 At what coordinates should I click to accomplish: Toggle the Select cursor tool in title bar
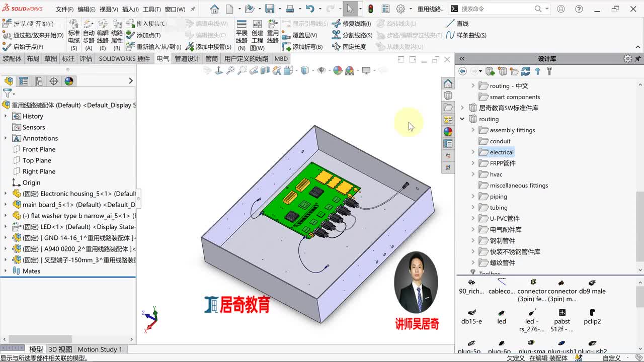pyautogui.click(x=350, y=9)
